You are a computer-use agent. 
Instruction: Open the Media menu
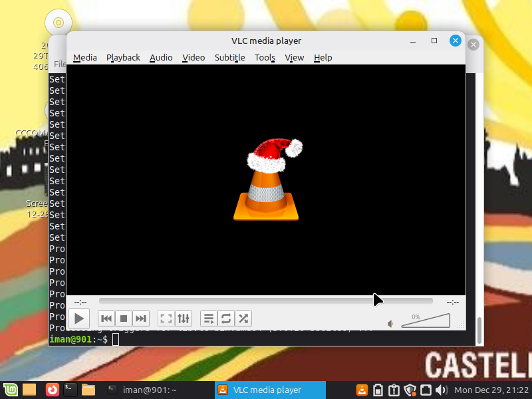(85, 58)
